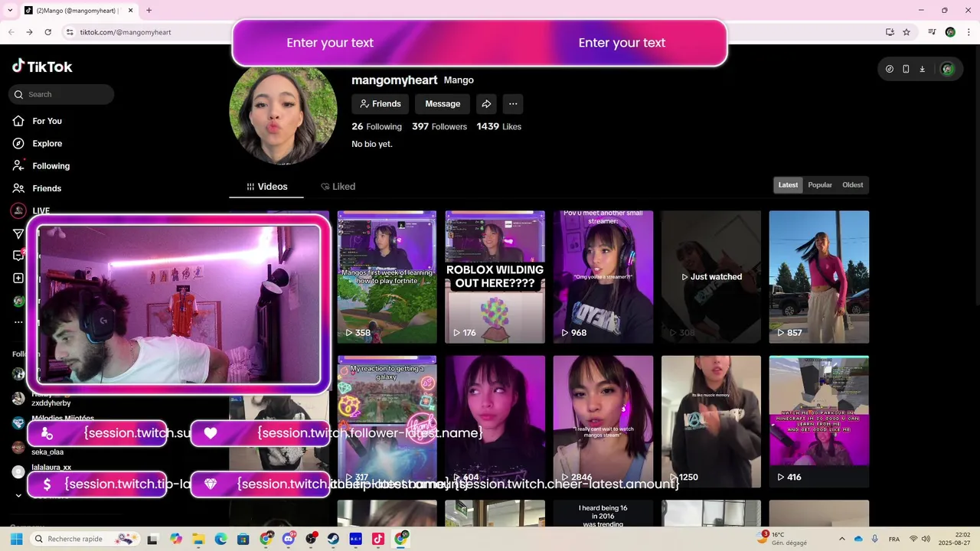Screen dimensions: 980x551
Task: Open the Chrome profile avatar
Action: pos(950,32)
